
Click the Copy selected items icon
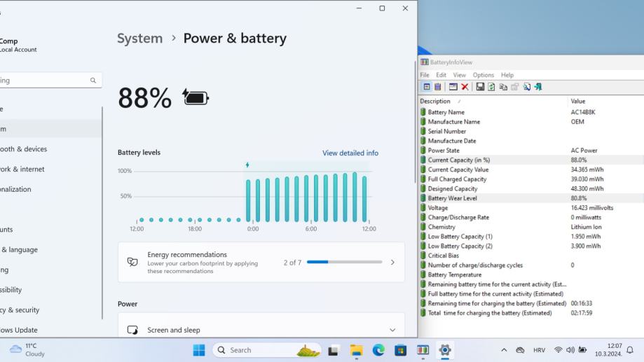tap(503, 87)
